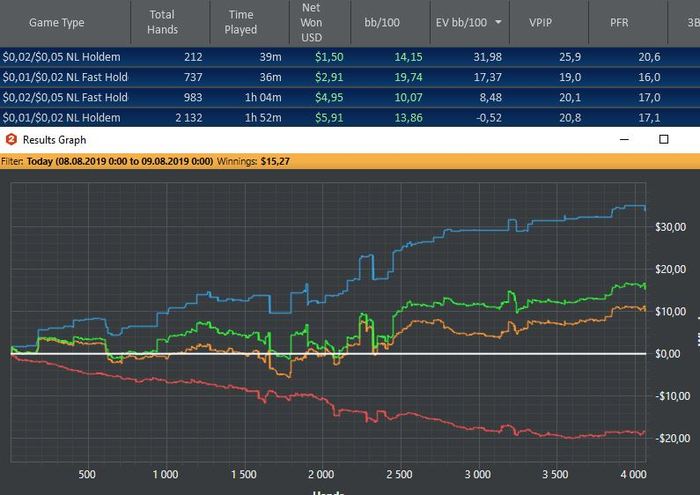Viewport: 700px width, 495px height.
Task: Click the $1,50 net won value
Action: (x=329, y=57)
